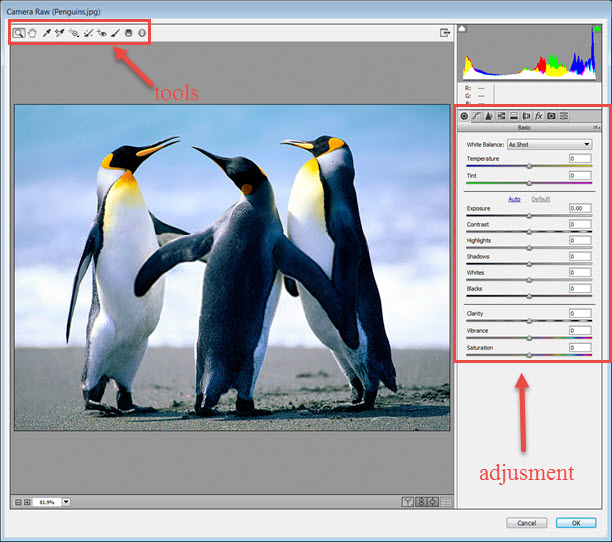This screenshot has height=542, width=612.
Task: Select the Red Eye Removal tool
Action: (102, 33)
